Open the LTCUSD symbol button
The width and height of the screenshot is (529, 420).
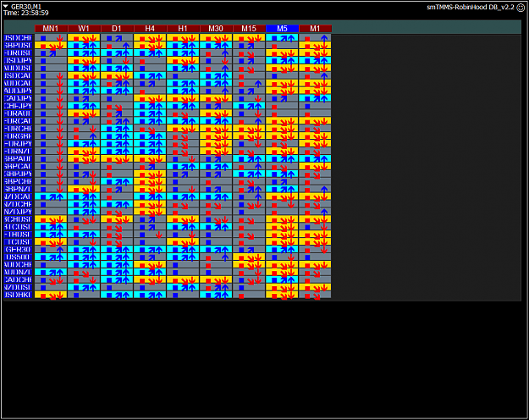tap(19, 242)
